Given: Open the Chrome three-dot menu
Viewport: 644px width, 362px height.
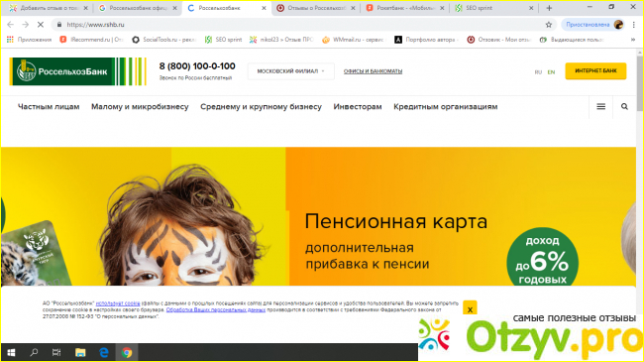Looking at the screenshot, I should [x=634, y=25].
